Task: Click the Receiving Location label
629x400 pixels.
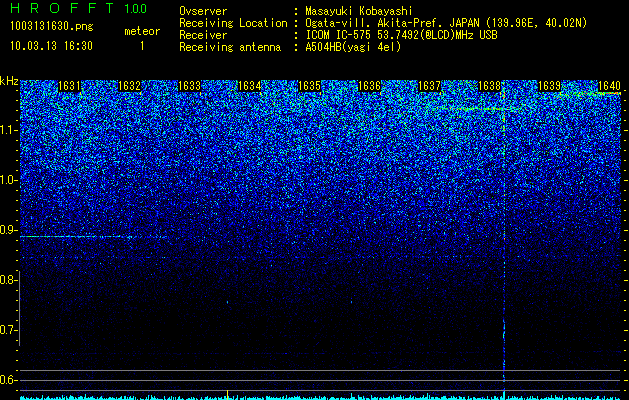Action: coord(233,23)
